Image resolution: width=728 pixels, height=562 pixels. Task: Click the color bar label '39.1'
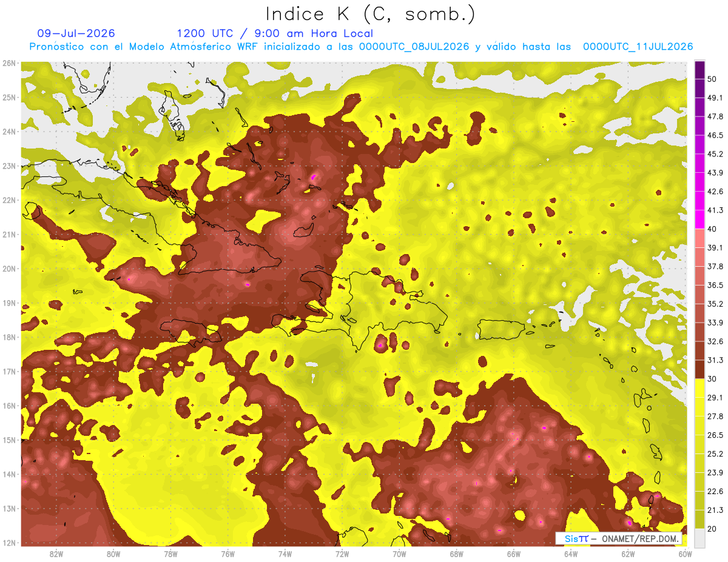(715, 248)
